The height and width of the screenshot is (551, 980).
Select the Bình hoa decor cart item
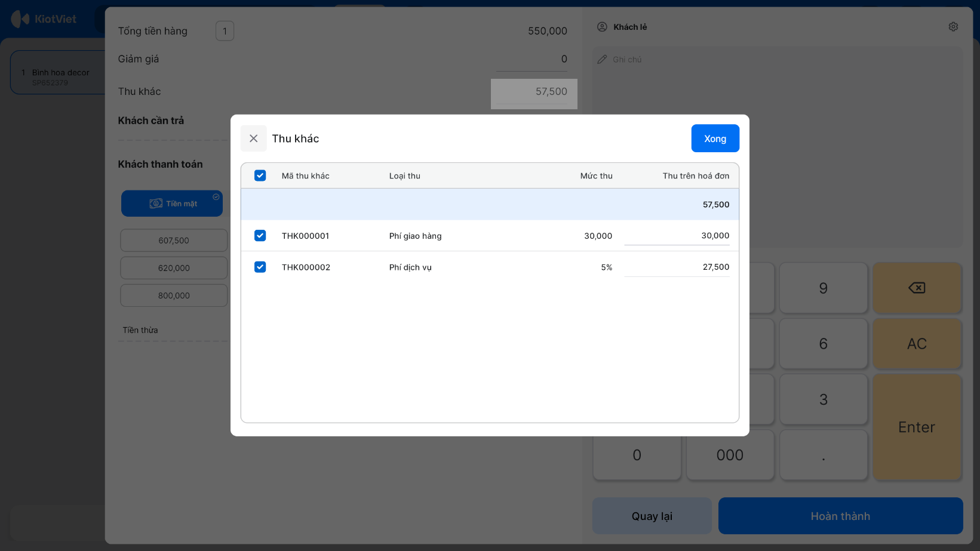59,72
